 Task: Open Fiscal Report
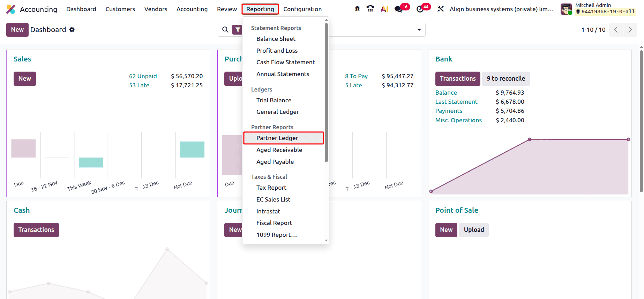pyautogui.click(x=274, y=223)
